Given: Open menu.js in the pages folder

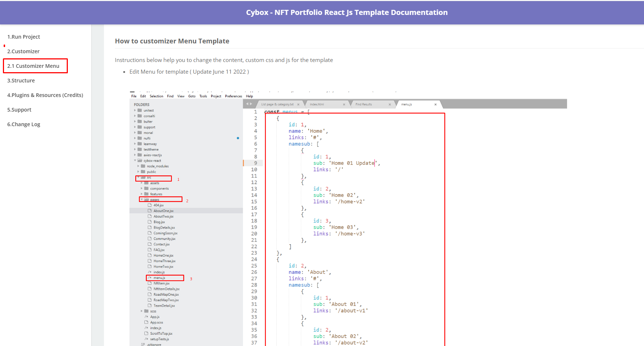Looking at the screenshot, I should pyautogui.click(x=159, y=278).
